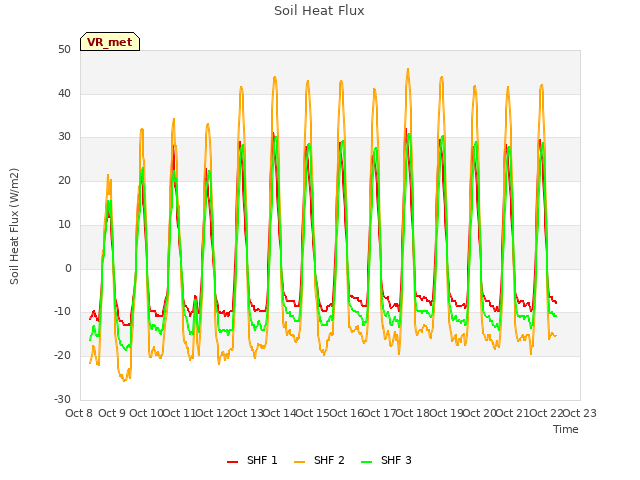This screenshot has height=480, width=640.
Task: Click the -30 y-axis tick label
Action: coord(62,399)
